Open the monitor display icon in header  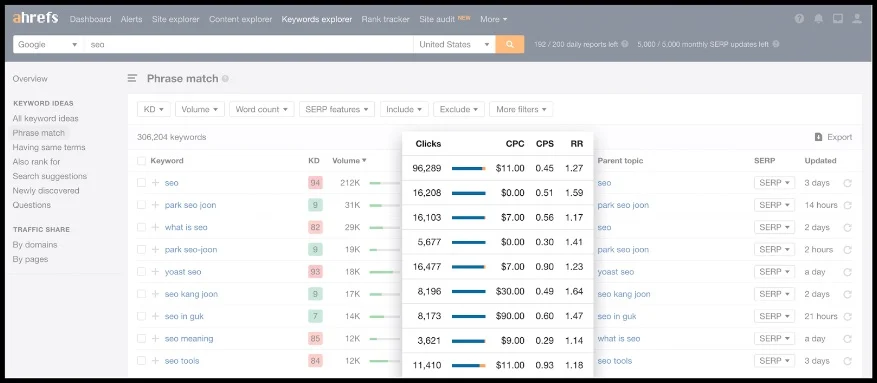click(x=837, y=18)
